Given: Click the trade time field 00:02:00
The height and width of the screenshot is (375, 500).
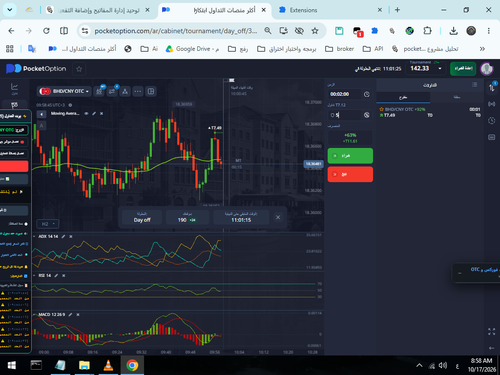Looking at the screenshot, I should coord(345,94).
